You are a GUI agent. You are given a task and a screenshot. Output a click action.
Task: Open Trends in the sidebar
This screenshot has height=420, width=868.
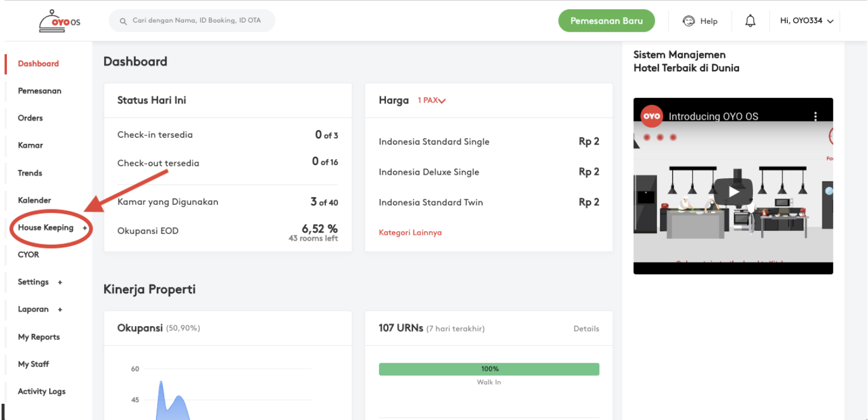(x=29, y=173)
